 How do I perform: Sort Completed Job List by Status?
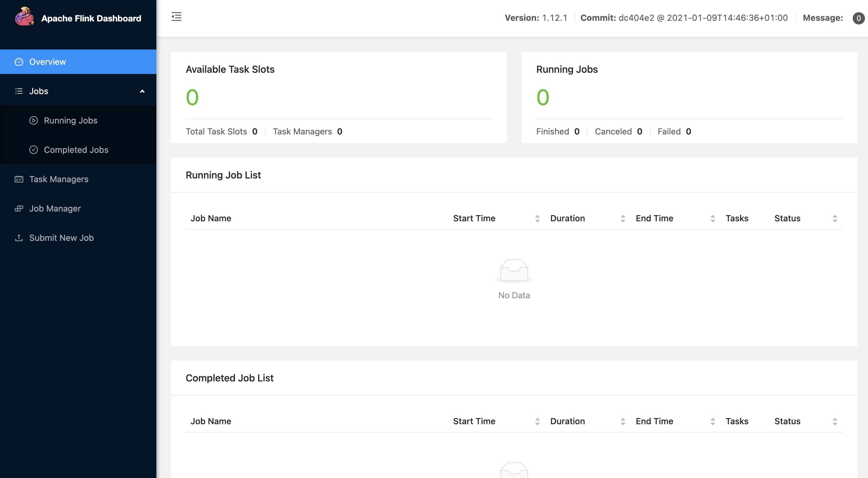(835, 421)
